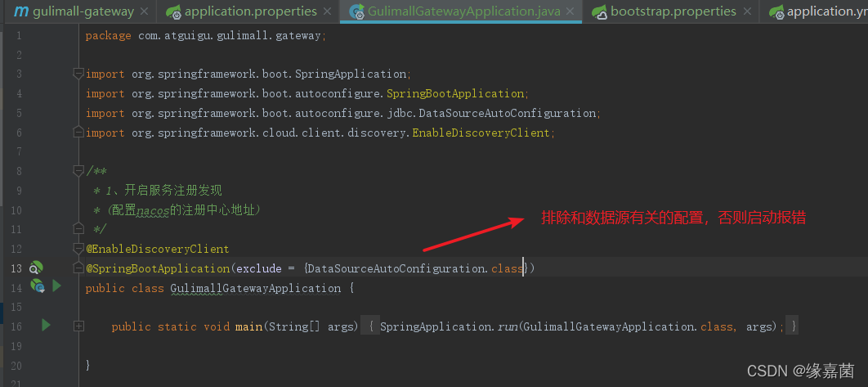The width and height of the screenshot is (868, 387).
Task: Click the main method name
Action: tap(248, 326)
